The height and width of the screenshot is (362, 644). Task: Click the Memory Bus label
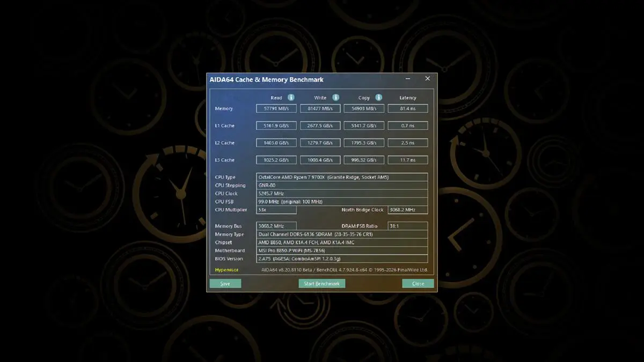228,226
